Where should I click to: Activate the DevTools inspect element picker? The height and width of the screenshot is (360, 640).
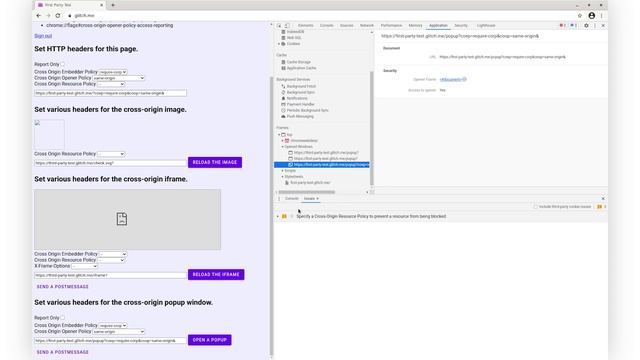(x=279, y=25)
